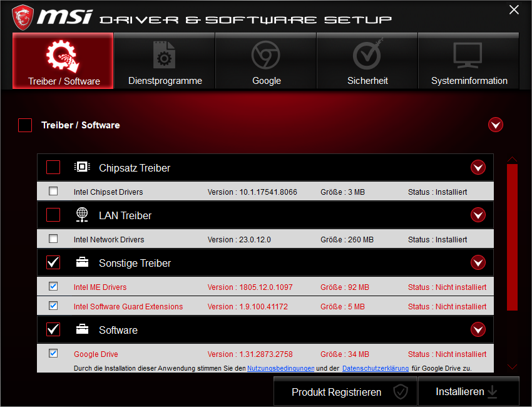Screen dimensions: 532x407
Task: Uncheck the Software group checkbox
Action: click(53, 329)
